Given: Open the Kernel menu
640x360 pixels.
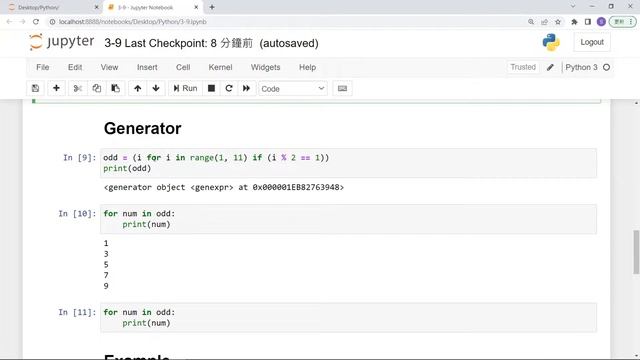Looking at the screenshot, I should pyautogui.click(x=220, y=67).
